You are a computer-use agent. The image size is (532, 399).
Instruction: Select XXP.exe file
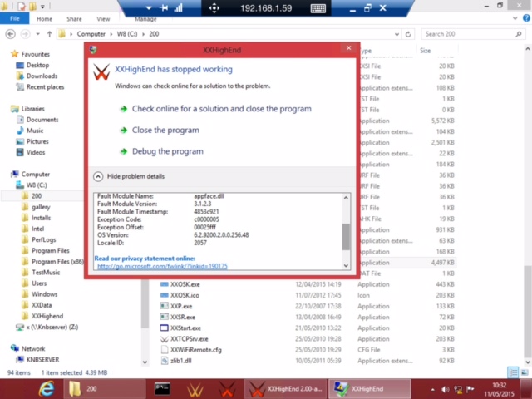pyautogui.click(x=181, y=306)
